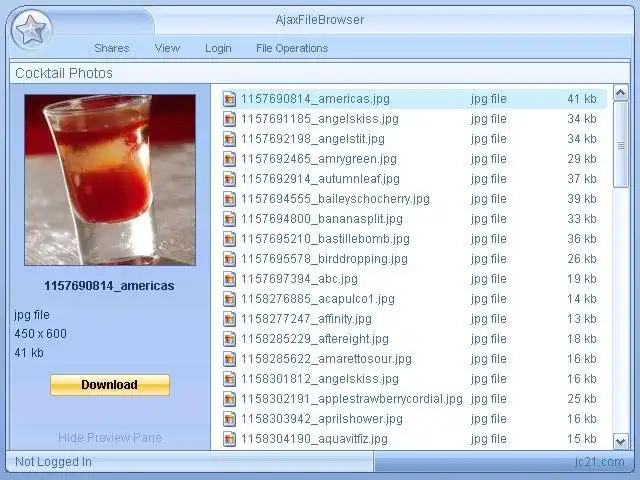Click file icon for 1158303942_aprilshower.jpg

point(229,419)
